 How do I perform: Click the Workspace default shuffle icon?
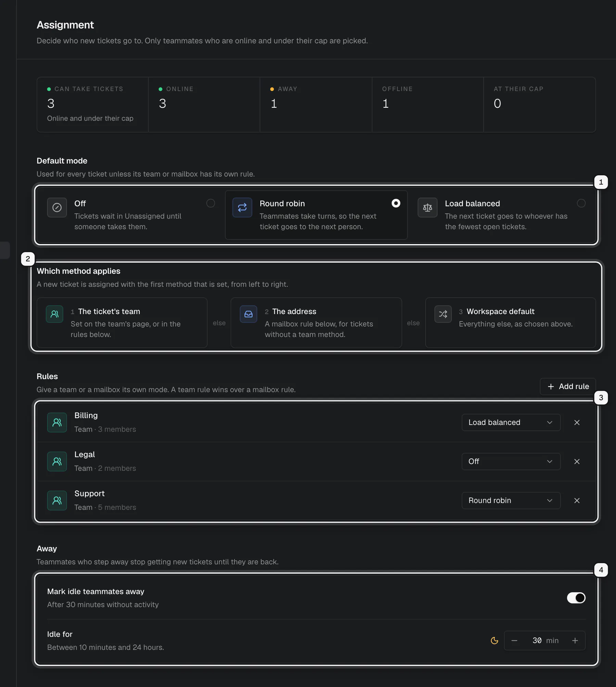point(443,314)
